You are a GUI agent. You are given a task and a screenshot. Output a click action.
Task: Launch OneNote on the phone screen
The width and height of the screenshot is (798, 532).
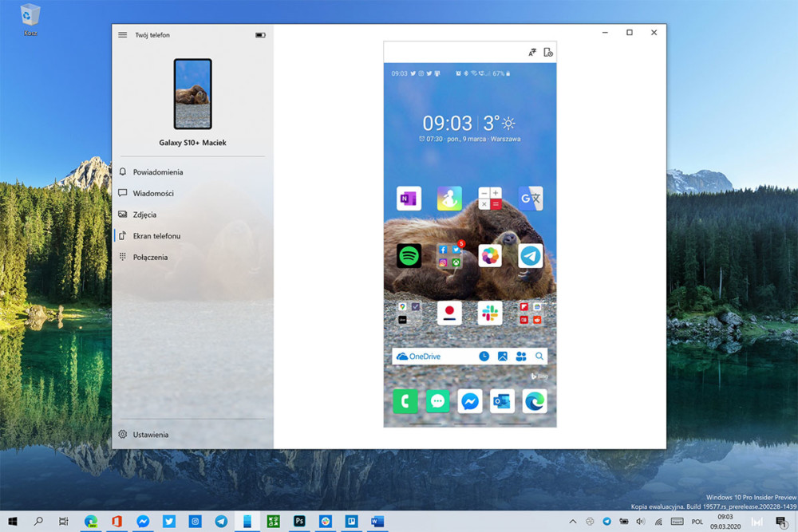click(x=409, y=199)
